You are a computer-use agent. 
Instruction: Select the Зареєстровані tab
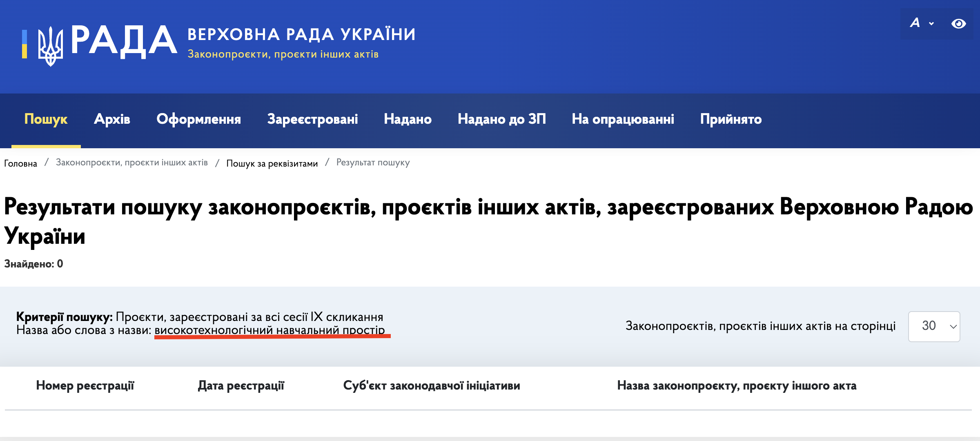click(x=312, y=119)
